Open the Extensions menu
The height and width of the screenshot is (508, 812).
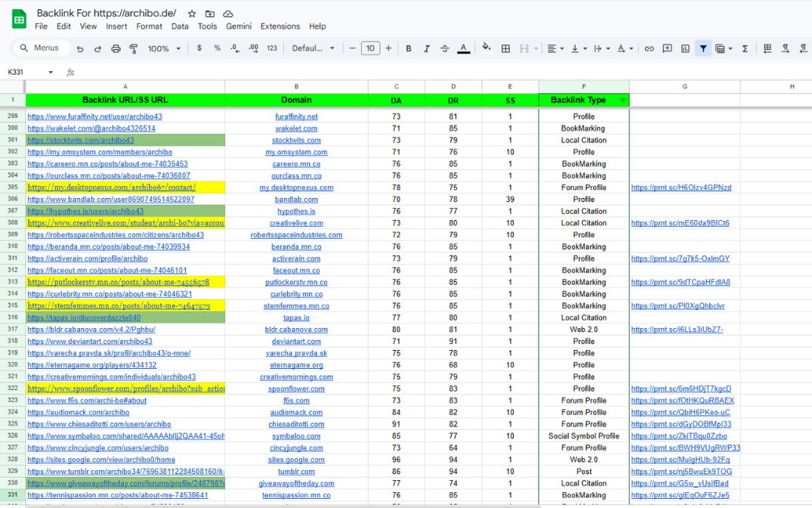(280, 26)
